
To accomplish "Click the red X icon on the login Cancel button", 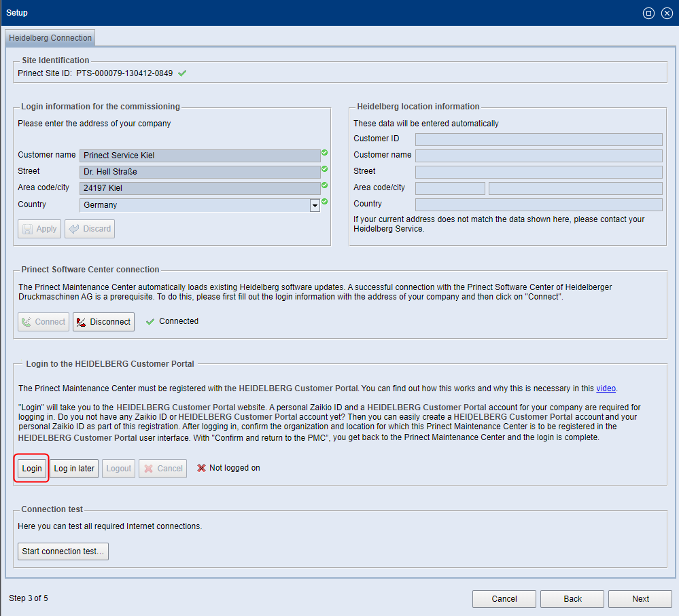I will tap(147, 468).
